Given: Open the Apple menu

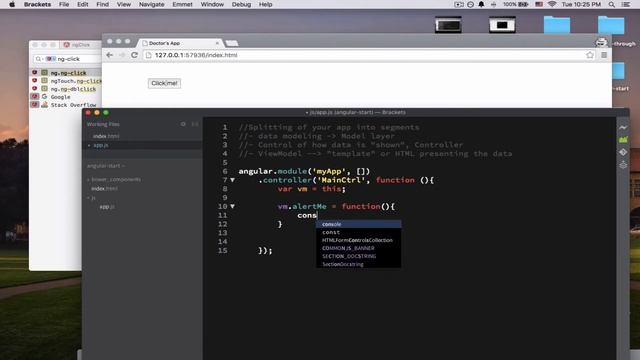Looking at the screenshot, I should [x=12, y=4].
